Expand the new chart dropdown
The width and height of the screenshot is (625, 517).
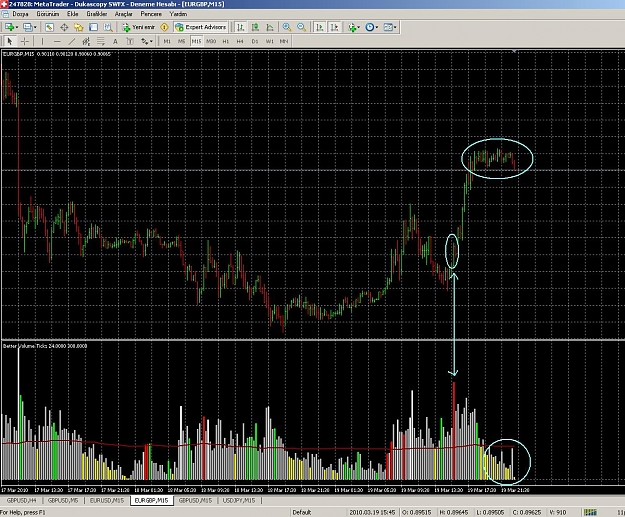[17, 27]
